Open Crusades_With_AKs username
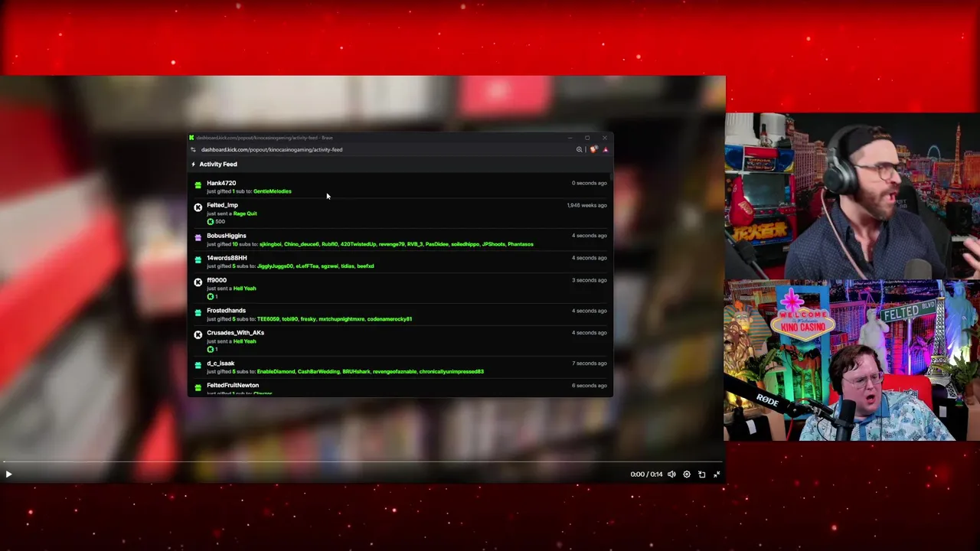This screenshot has width=980, height=551. coord(235,333)
